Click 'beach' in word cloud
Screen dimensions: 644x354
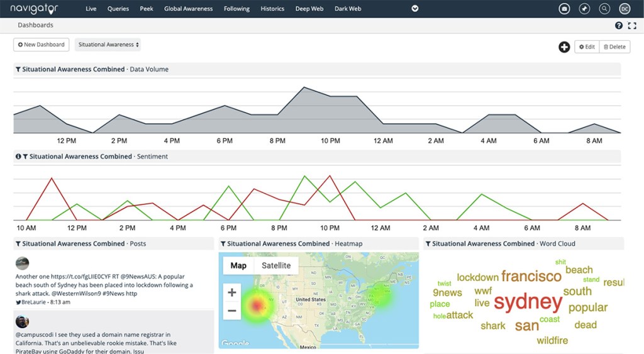(579, 270)
